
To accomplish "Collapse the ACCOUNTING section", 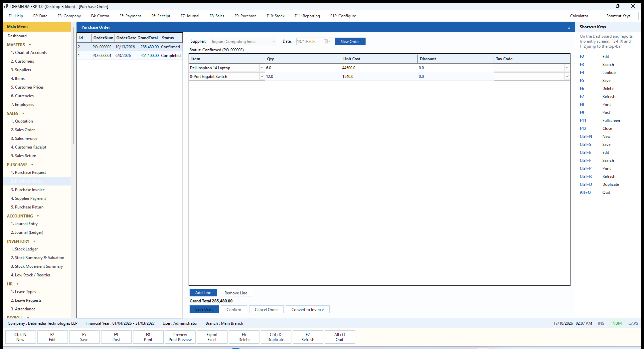I will click(38, 216).
